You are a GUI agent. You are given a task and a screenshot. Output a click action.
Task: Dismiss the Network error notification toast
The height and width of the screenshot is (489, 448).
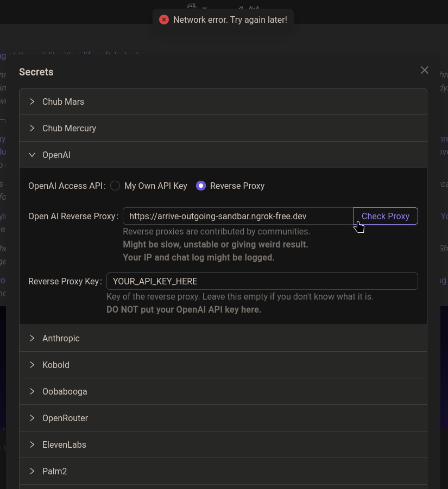click(223, 20)
